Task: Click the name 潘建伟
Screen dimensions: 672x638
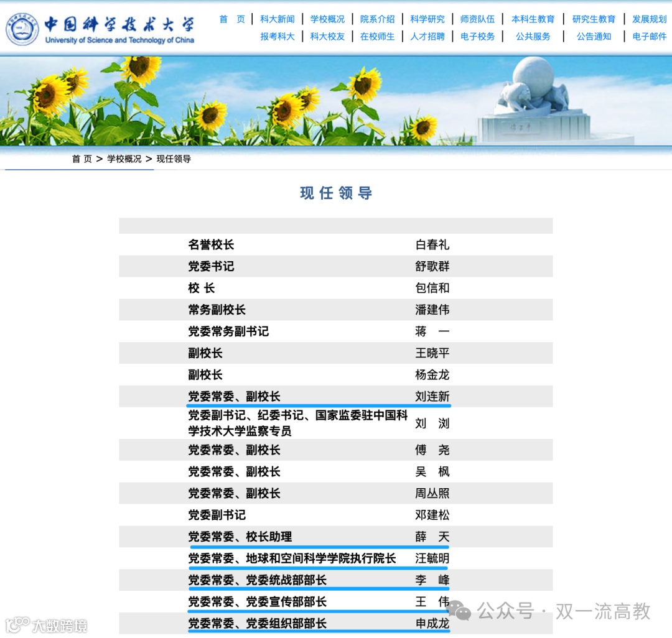Action: tap(432, 310)
